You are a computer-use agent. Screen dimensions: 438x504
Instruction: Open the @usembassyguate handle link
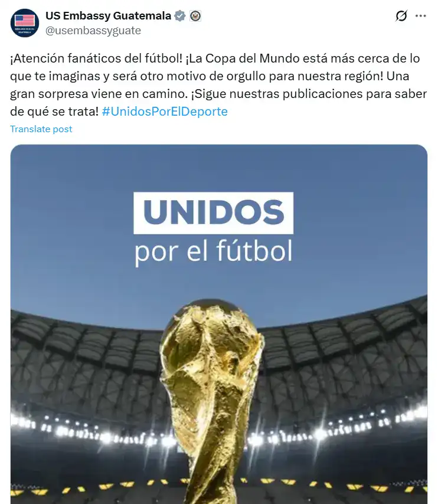click(x=93, y=31)
